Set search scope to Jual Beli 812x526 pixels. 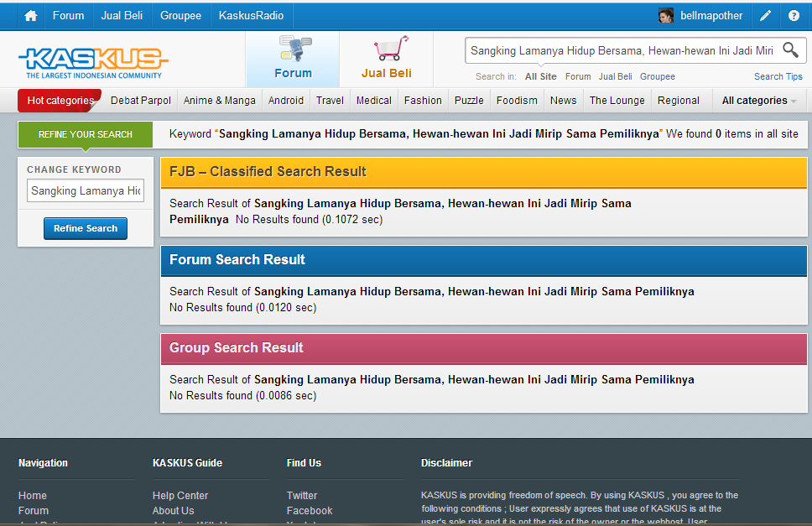click(x=615, y=76)
